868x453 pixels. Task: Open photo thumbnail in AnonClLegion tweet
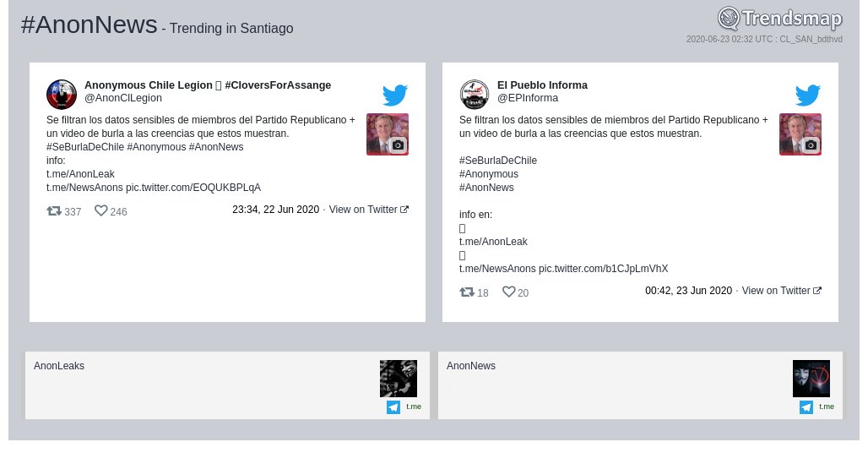[x=388, y=134]
